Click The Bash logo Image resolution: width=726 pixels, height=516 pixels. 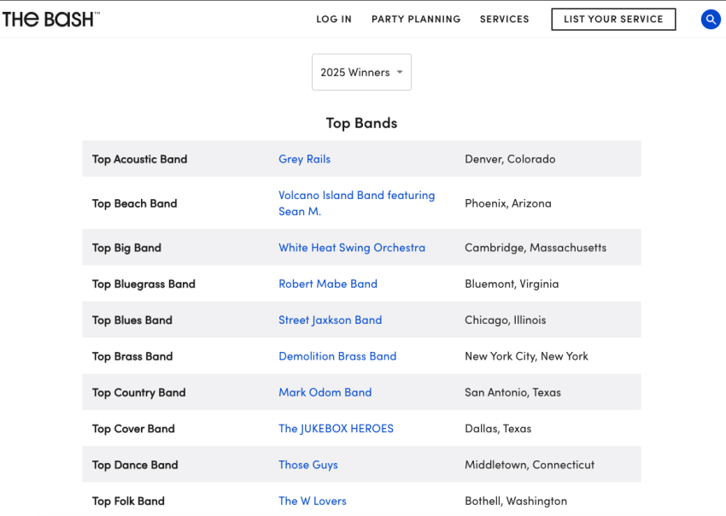point(51,19)
